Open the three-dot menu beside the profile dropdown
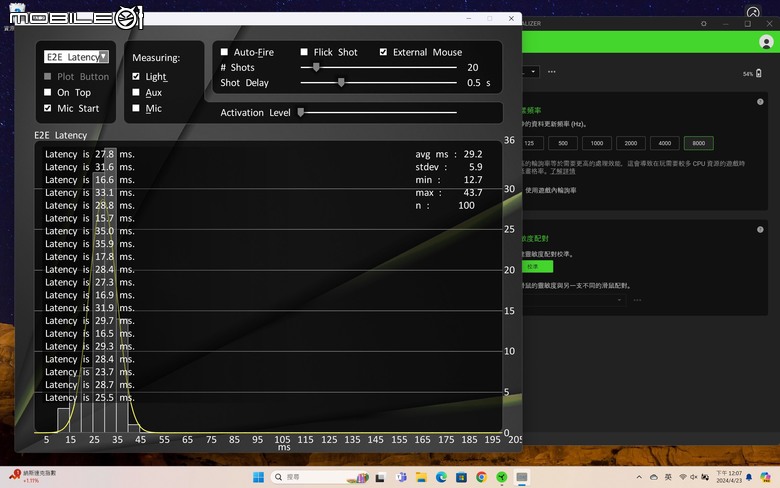 coord(552,72)
